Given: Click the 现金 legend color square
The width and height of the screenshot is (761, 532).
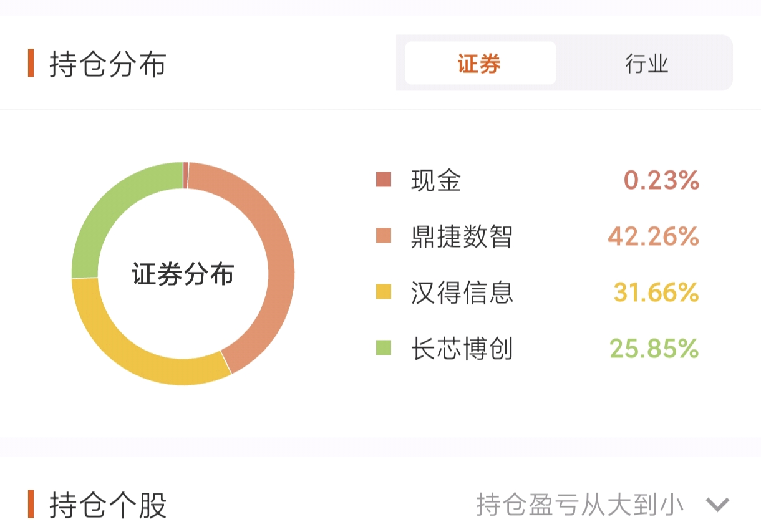Looking at the screenshot, I should [x=384, y=180].
